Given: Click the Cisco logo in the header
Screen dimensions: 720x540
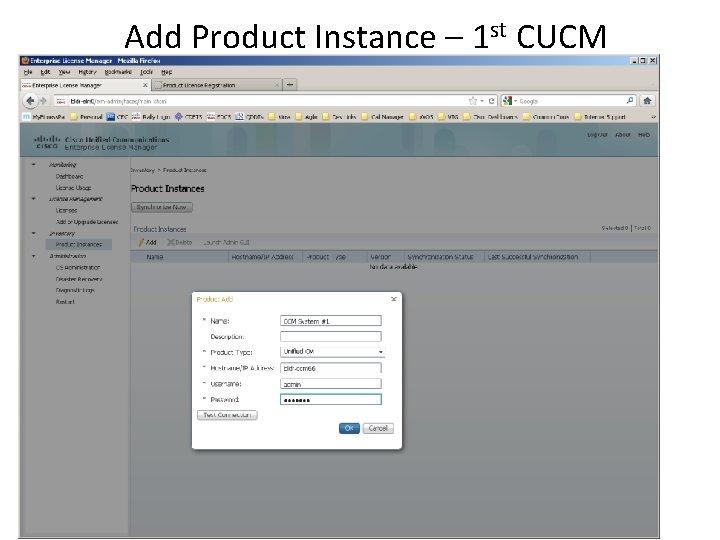Looking at the screenshot, I should click(x=47, y=142).
